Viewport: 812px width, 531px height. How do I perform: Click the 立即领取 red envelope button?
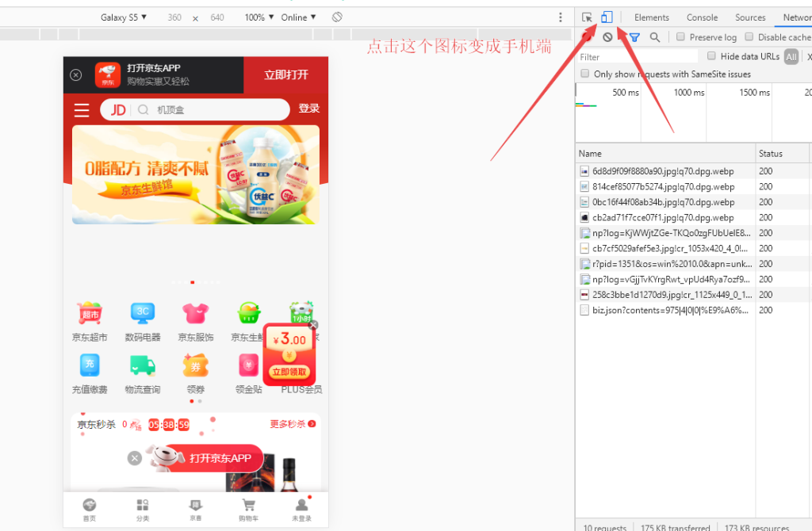[289, 372]
